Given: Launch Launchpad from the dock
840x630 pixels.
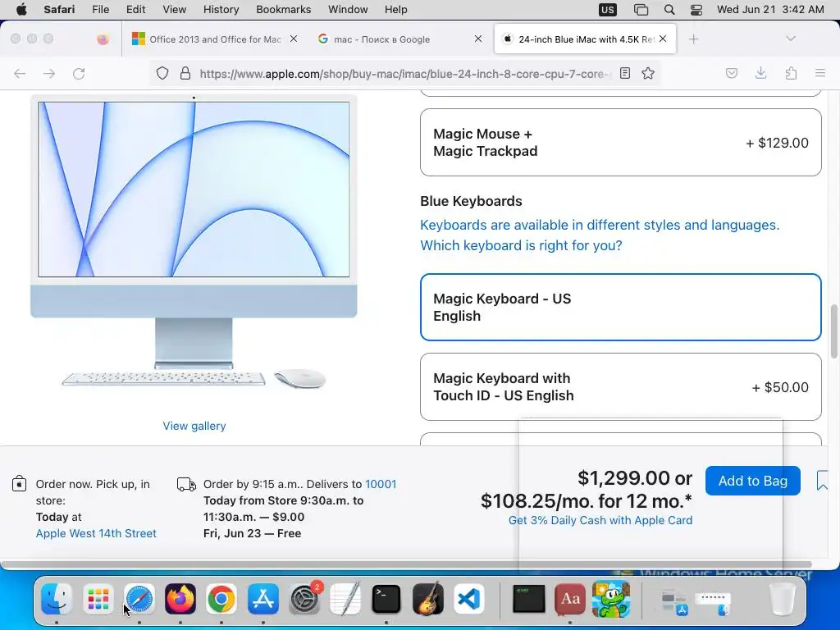Looking at the screenshot, I should pyautogui.click(x=98, y=599).
